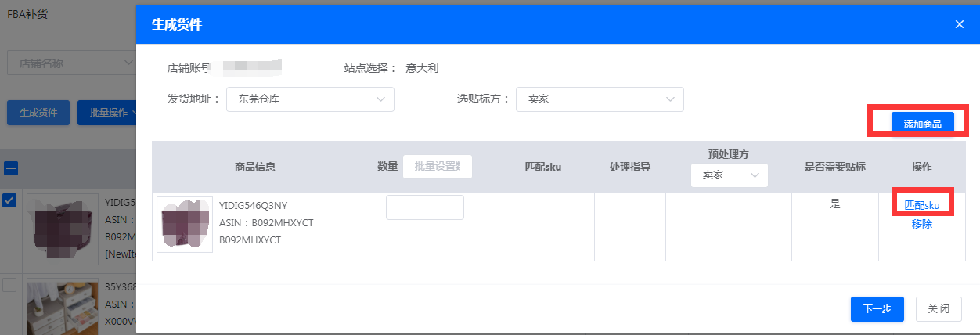Open the 发货地址 dropdown showing 东莞仓库
The width and height of the screenshot is (980, 335).
[310, 99]
